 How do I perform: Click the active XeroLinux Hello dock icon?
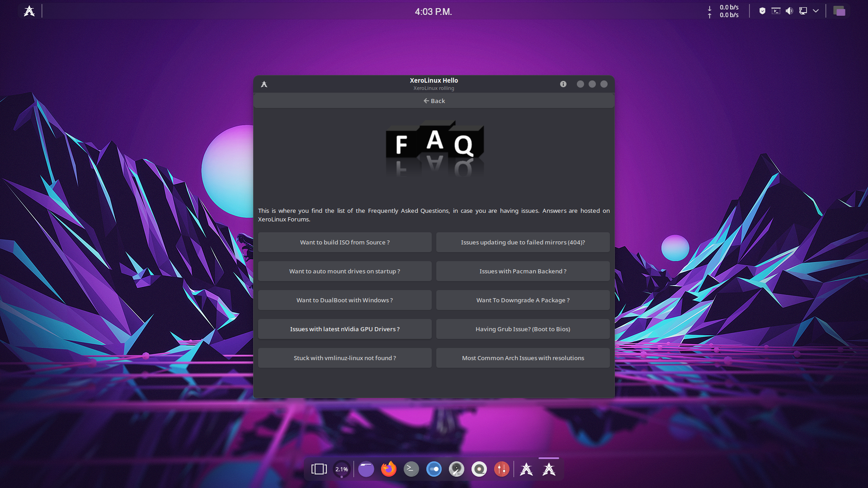(x=549, y=469)
